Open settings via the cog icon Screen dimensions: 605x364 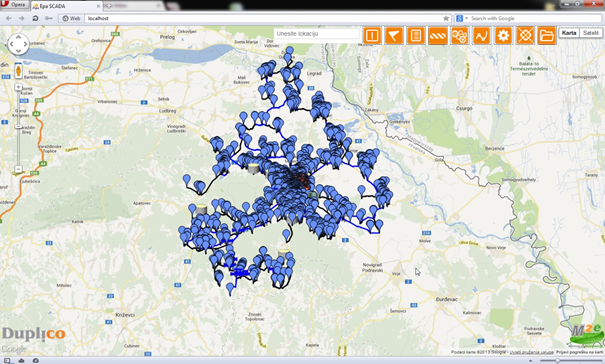[x=504, y=36]
